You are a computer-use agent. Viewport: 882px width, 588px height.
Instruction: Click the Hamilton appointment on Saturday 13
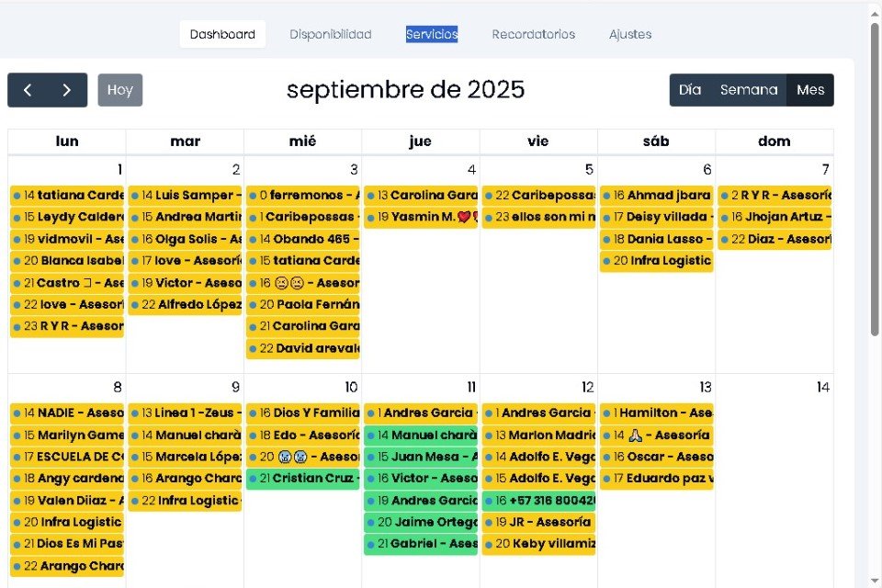657,413
